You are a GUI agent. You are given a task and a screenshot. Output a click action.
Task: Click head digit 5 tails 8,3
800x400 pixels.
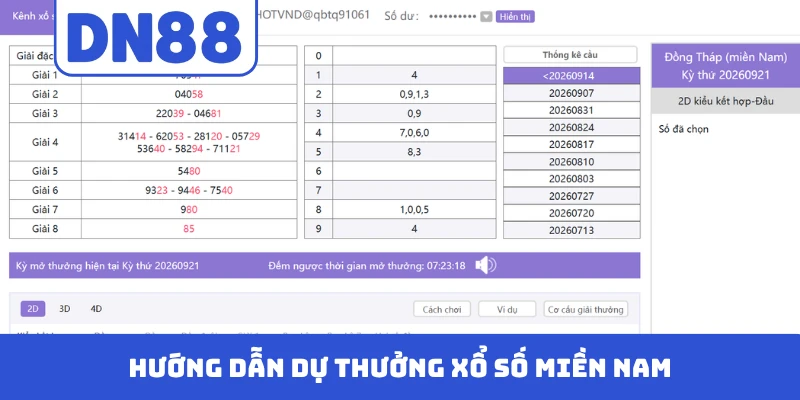(414, 152)
